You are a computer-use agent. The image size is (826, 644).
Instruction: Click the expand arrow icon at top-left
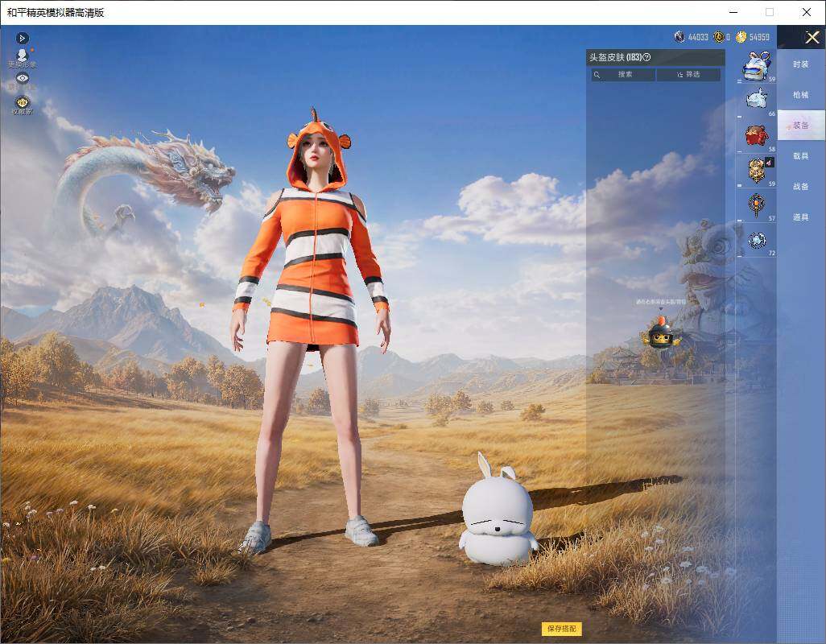(x=22, y=38)
